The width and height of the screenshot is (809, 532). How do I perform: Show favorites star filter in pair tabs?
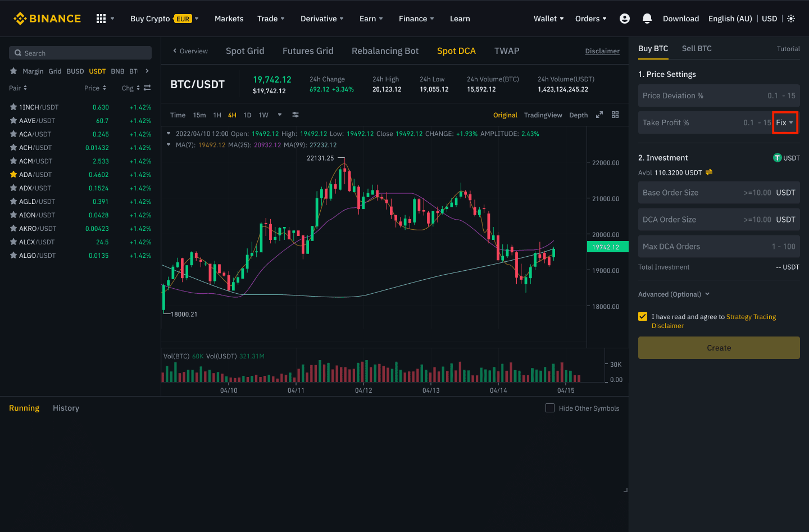click(13, 71)
